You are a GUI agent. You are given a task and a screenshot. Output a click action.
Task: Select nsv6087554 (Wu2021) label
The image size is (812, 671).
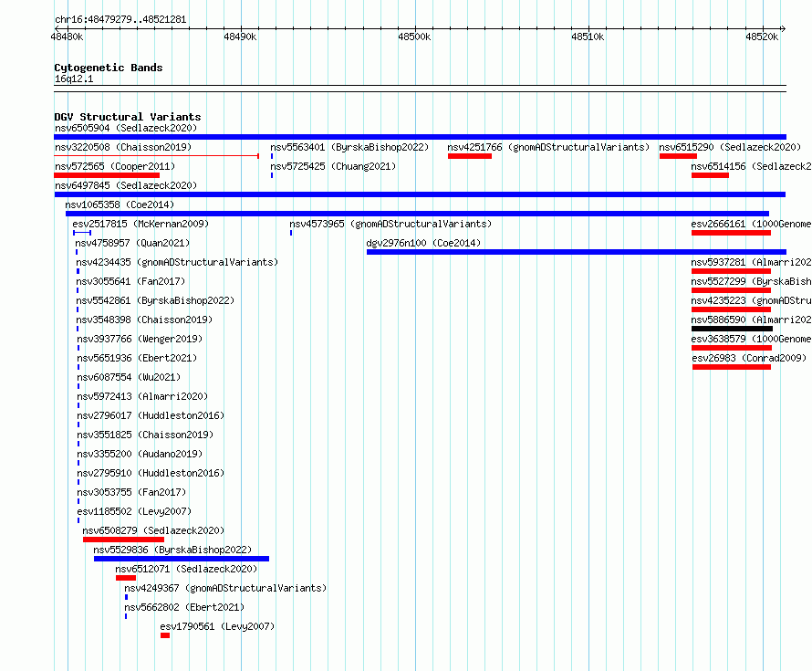tap(129, 377)
